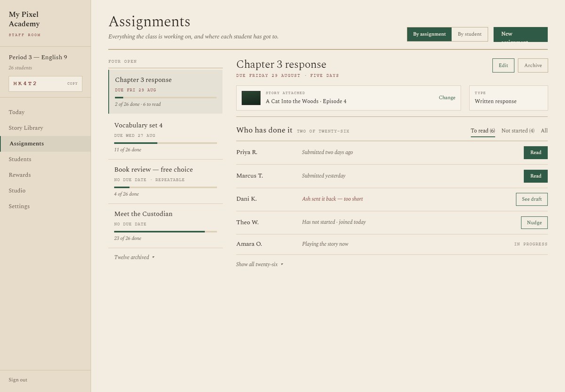Click Marcus T. student name
The height and width of the screenshot is (392, 565).
tap(250, 176)
